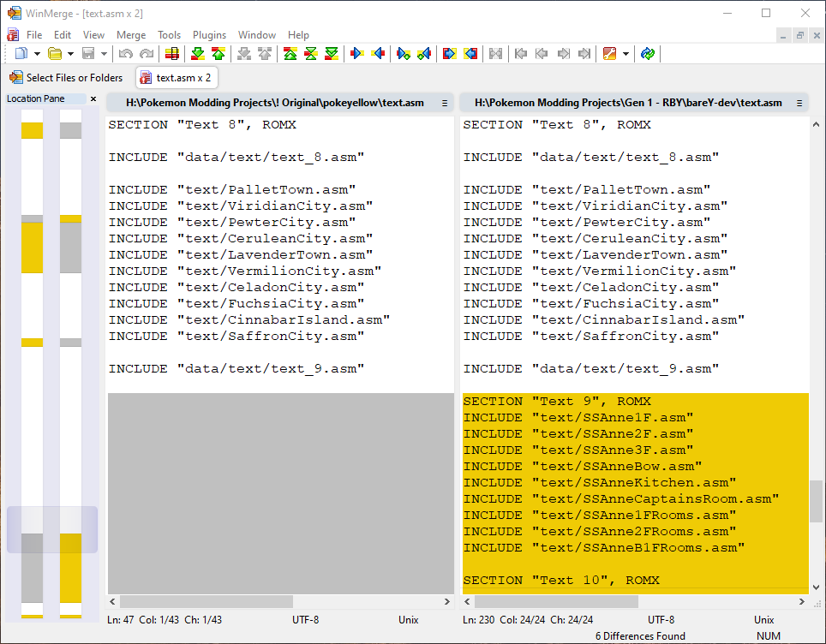Image resolution: width=826 pixels, height=644 pixels.
Task: Click top yellow block in Location Pane
Action: tap(33, 130)
